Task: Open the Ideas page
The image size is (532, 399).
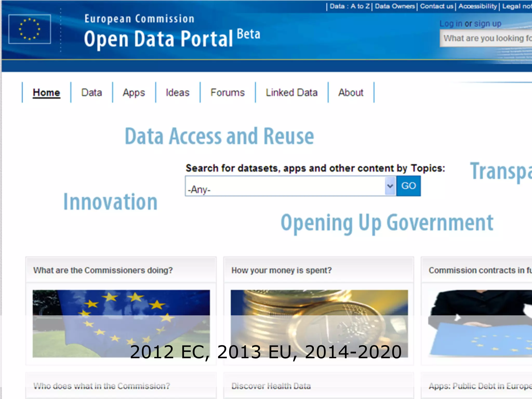Action: pyautogui.click(x=178, y=93)
